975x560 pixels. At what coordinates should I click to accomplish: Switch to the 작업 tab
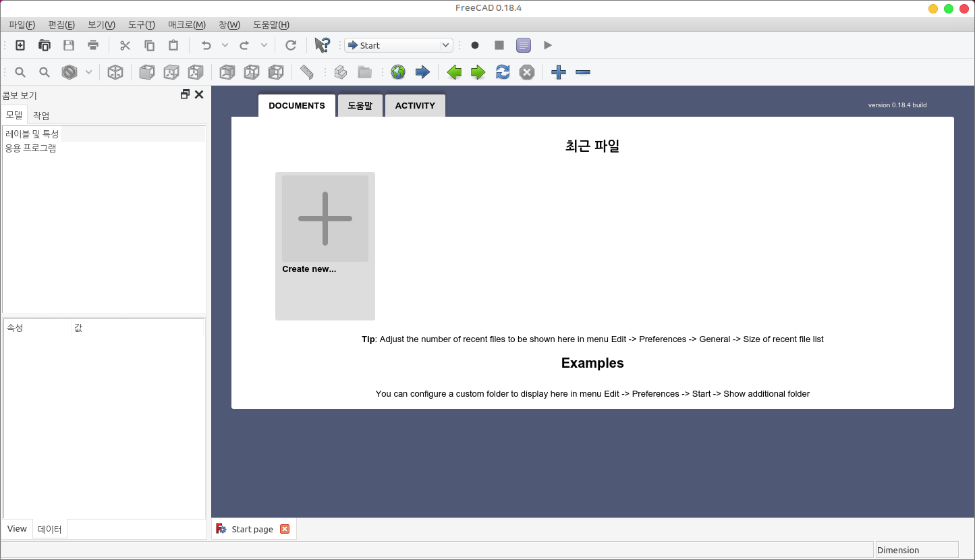coord(41,115)
